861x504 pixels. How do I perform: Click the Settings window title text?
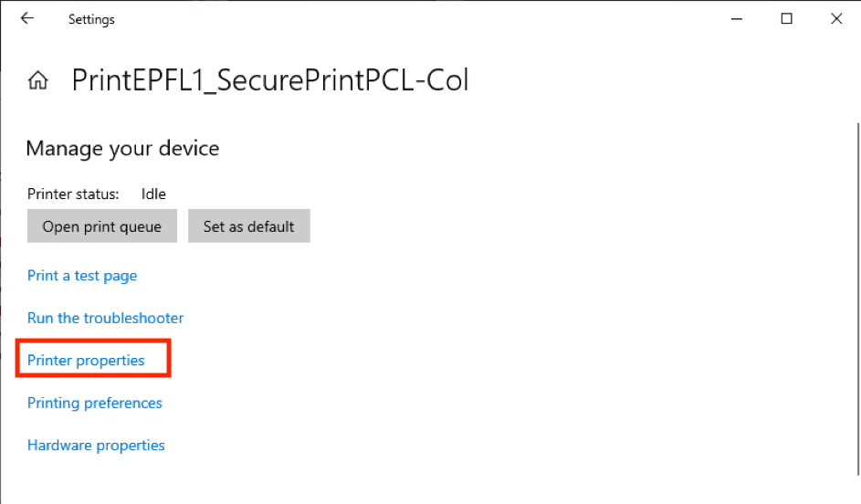pos(91,19)
